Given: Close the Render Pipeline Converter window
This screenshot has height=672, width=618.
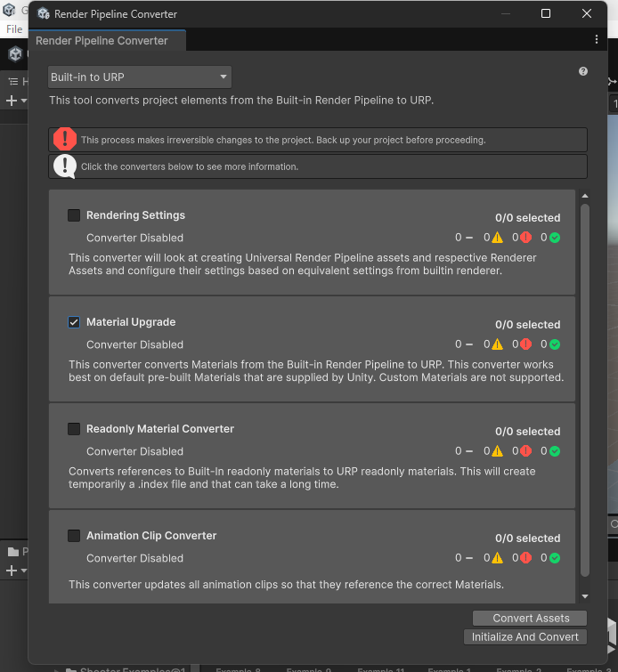Looking at the screenshot, I should click(587, 13).
